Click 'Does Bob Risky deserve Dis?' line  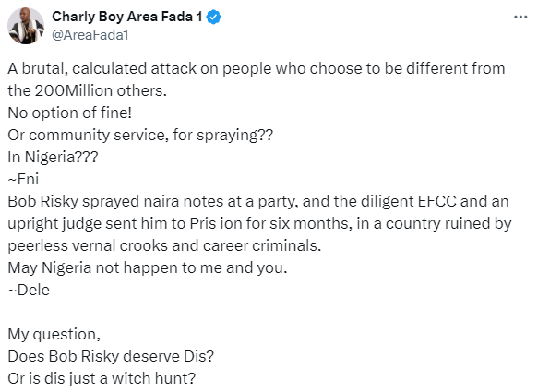click(x=111, y=356)
